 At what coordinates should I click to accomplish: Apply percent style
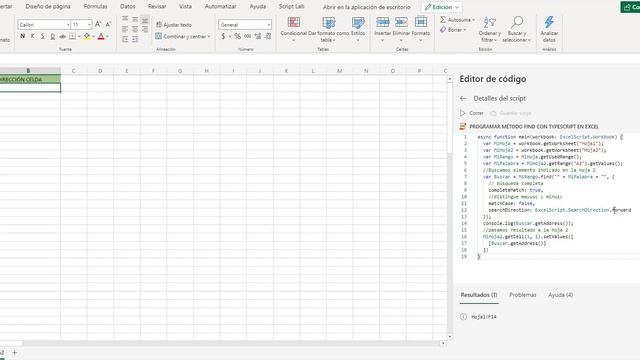point(238,36)
